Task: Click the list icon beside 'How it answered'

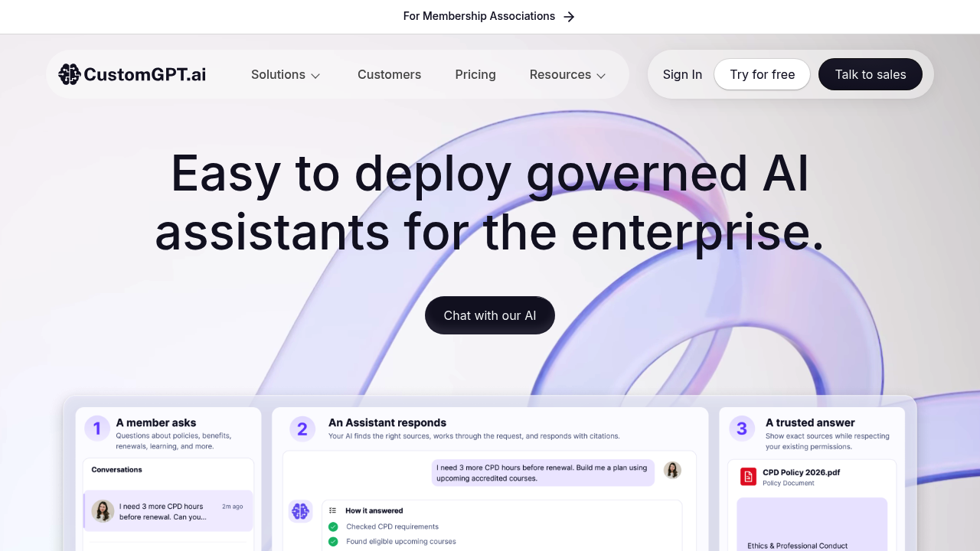Action: pyautogui.click(x=332, y=510)
